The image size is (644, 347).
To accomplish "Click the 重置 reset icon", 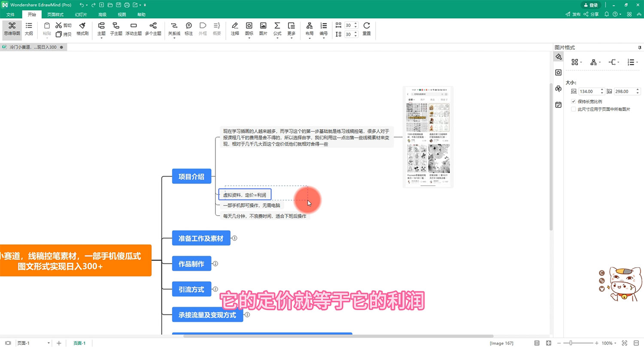I will coord(366,29).
